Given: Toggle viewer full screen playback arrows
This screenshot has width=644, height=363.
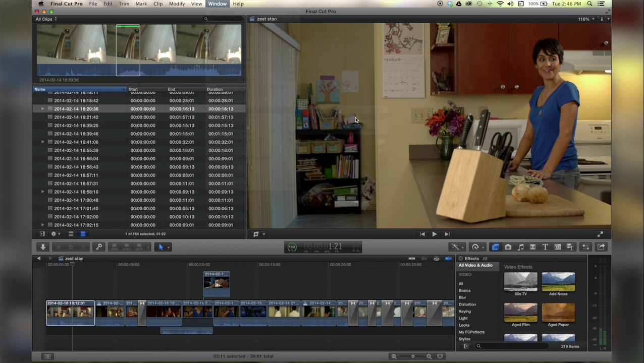Looking at the screenshot, I should [600, 234].
